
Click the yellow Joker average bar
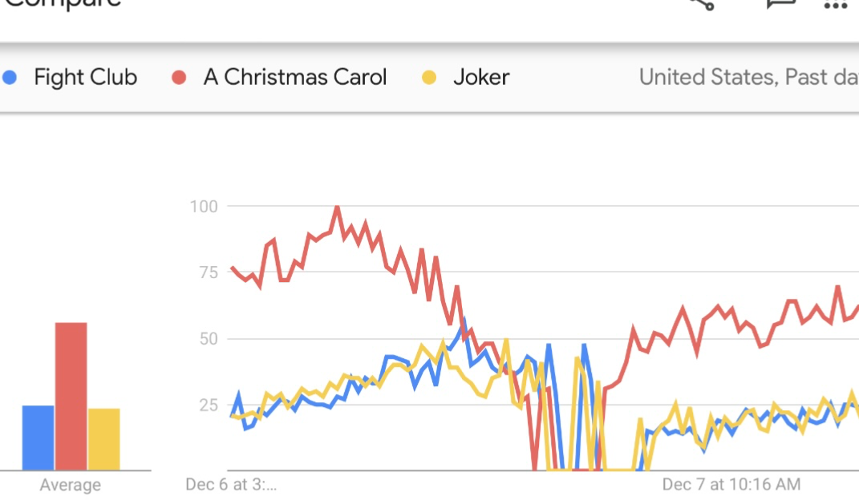103,439
